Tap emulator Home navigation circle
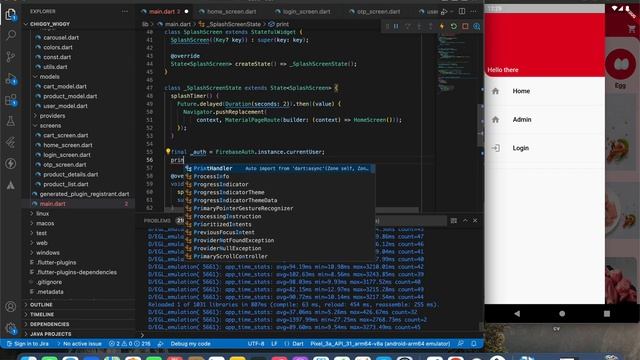Viewport: 640px width, 360px height. pos(562,313)
